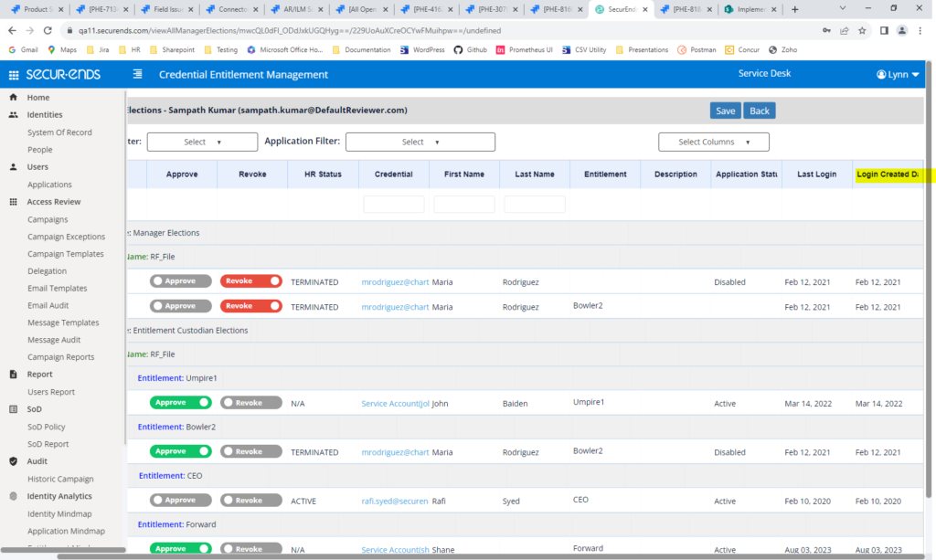Toggle Approve for Rafi Syed's CEO row

[x=180, y=501]
